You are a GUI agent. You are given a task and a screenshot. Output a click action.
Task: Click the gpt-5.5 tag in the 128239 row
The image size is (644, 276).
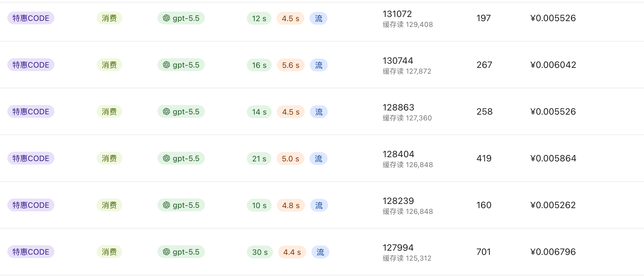181,205
